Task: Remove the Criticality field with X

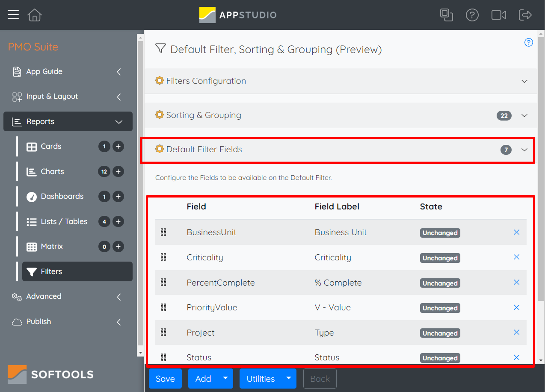Action: (x=516, y=257)
